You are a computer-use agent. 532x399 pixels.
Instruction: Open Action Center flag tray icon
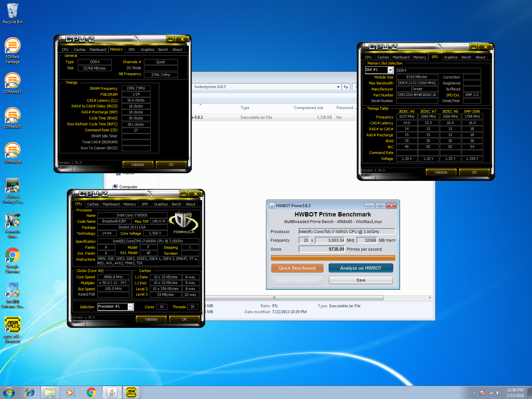pyautogui.click(x=482, y=393)
